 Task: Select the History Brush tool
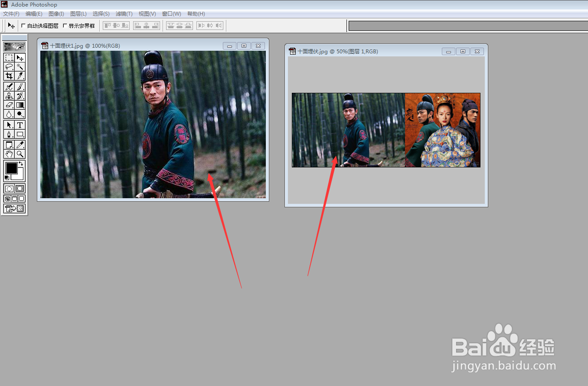(x=20, y=96)
